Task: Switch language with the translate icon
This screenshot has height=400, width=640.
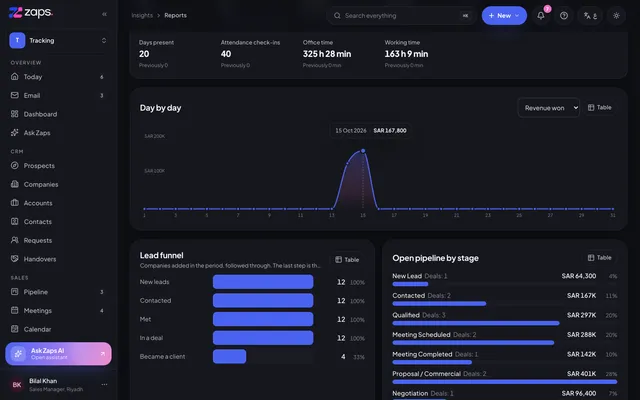Action: [x=590, y=16]
